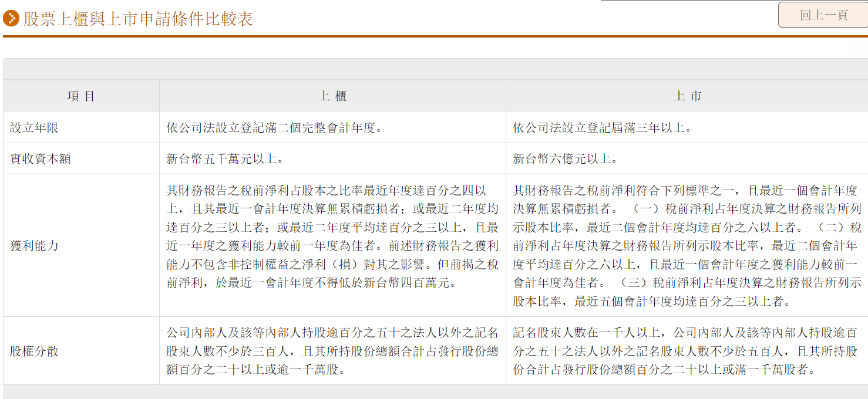Click 上市 股權分散 cell mentioning 記名股東人數在一千人以上
This screenshot has height=399, width=868.
687,351
